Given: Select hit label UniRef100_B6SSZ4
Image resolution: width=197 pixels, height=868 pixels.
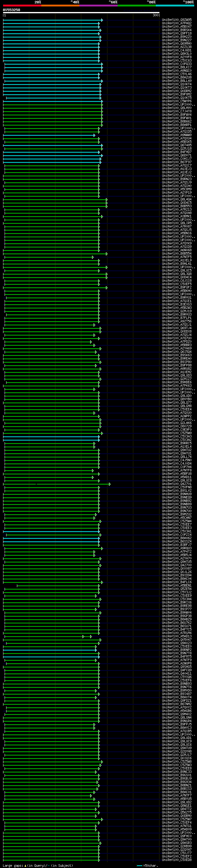Looking at the screenshot, I should coord(177,542).
